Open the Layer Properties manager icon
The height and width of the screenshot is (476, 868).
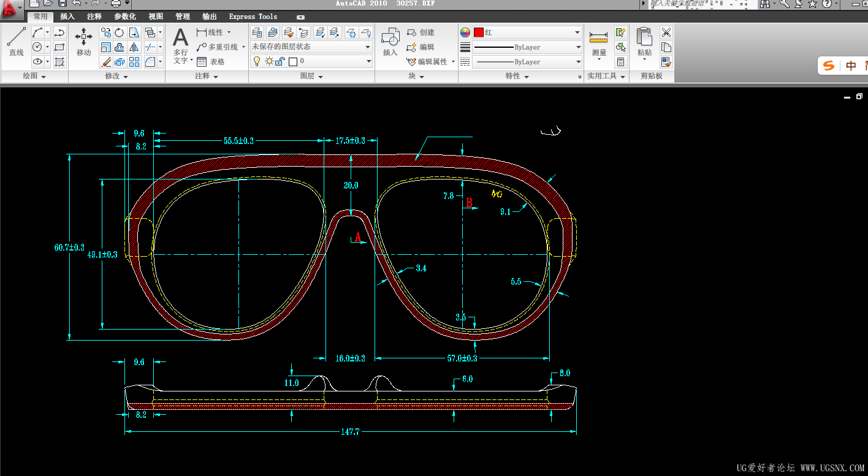click(x=257, y=32)
